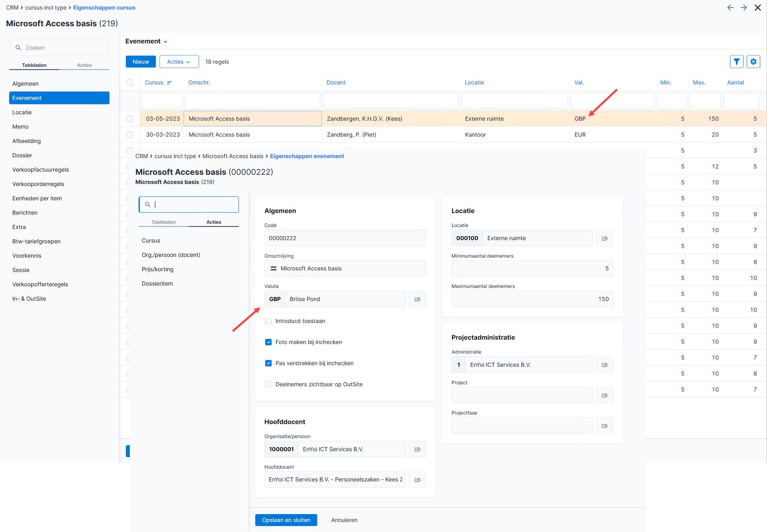Open the Locatie lookup icon
767x532 pixels.
[x=605, y=238]
